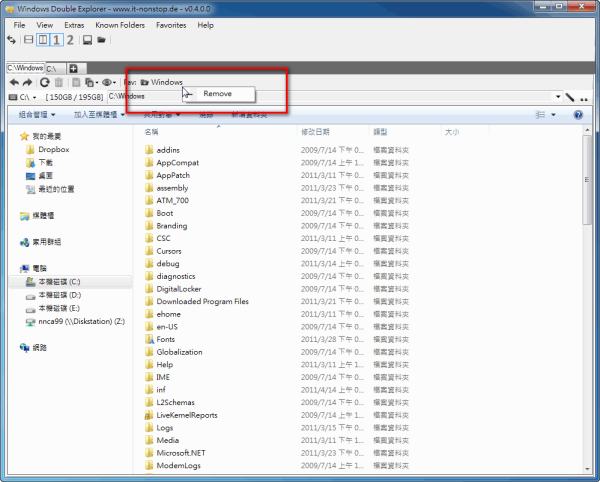600x482 pixels.
Task: Select the horizontal split layout icon
Action: pos(28,39)
